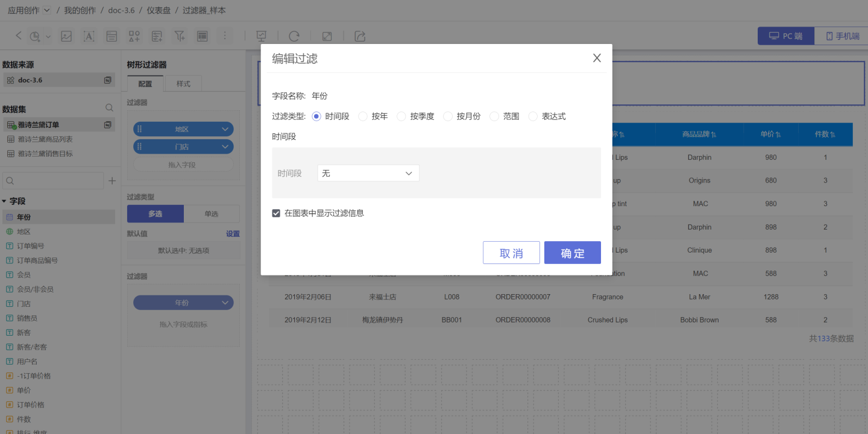The width and height of the screenshot is (868, 434).
Task: Open the 应用创作 dropdown in breadcrumb
Action: [x=47, y=10]
